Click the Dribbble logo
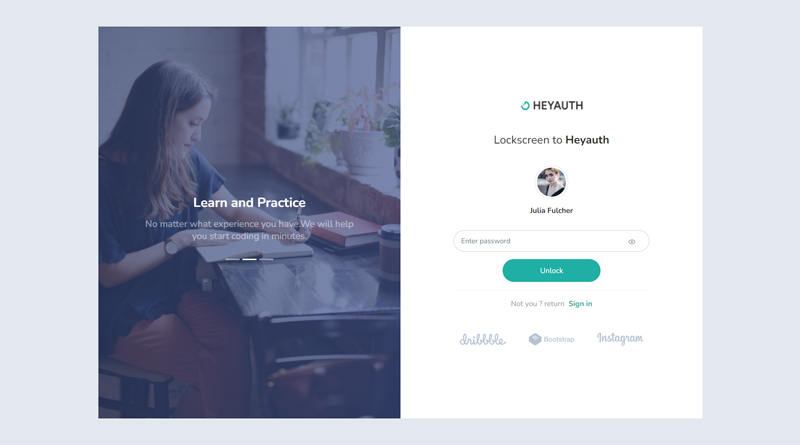 click(483, 339)
